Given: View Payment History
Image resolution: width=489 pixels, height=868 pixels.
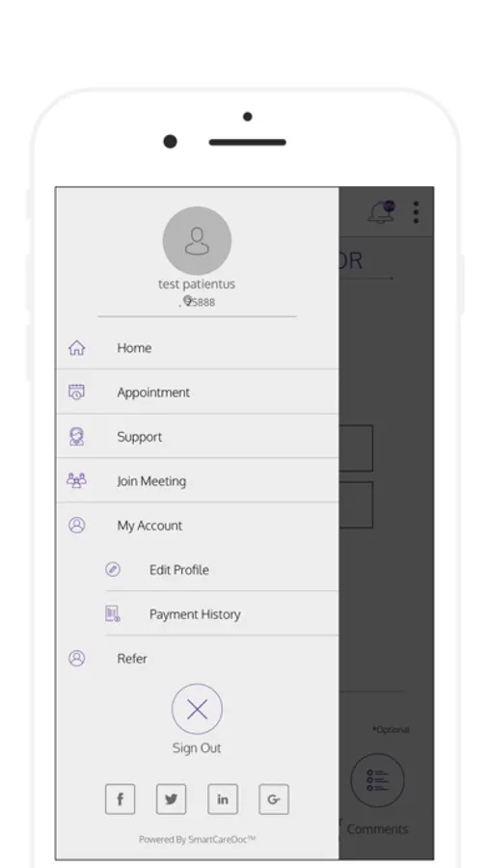Looking at the screenshot, I should click(x=222, y=614).
